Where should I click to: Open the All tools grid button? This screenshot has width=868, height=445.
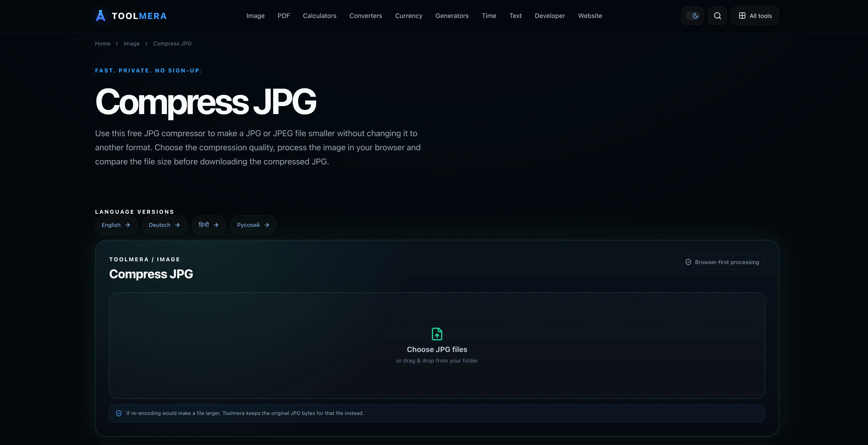pyautogui.click(x=755, y=15)
